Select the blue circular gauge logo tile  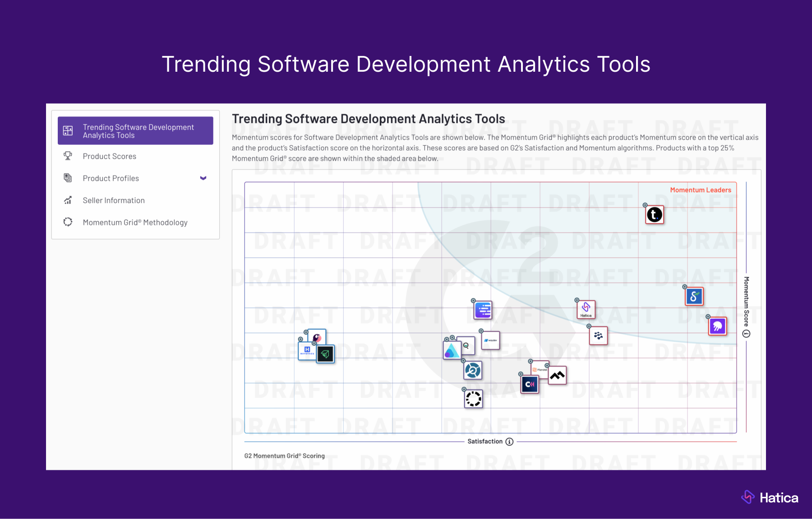(473, 371)
